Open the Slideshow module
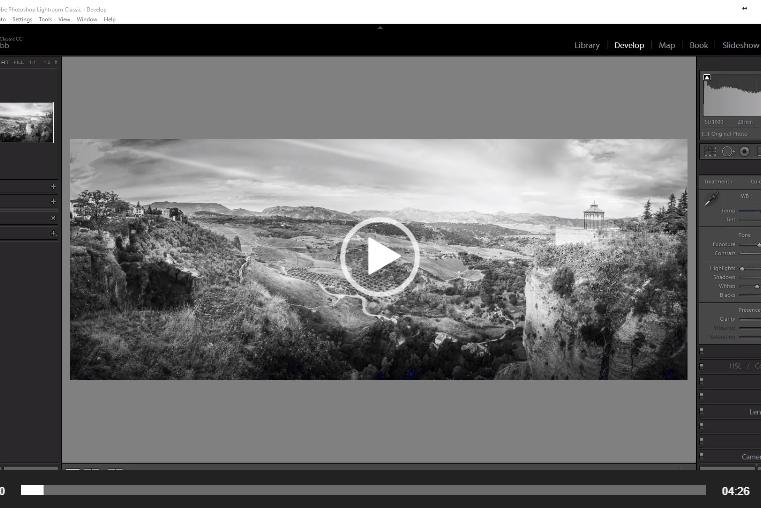Image resolution: width=761 pixels, height=508 pixels. click(x=740, y=45)
